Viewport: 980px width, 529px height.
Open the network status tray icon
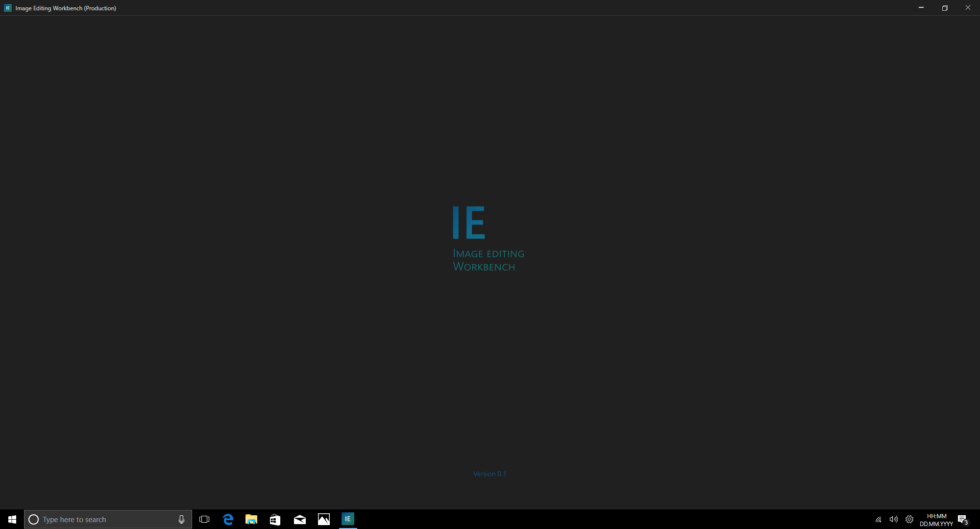878,519
